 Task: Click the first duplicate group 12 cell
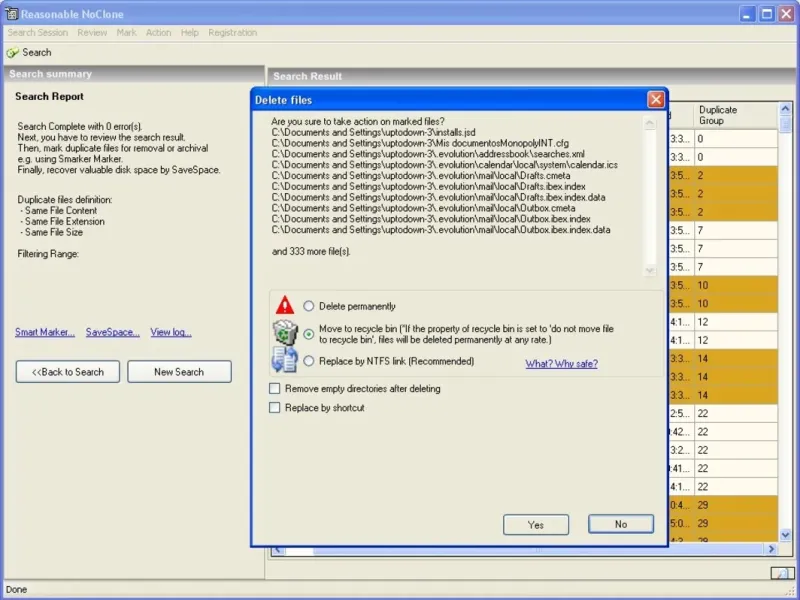[736, 322]
